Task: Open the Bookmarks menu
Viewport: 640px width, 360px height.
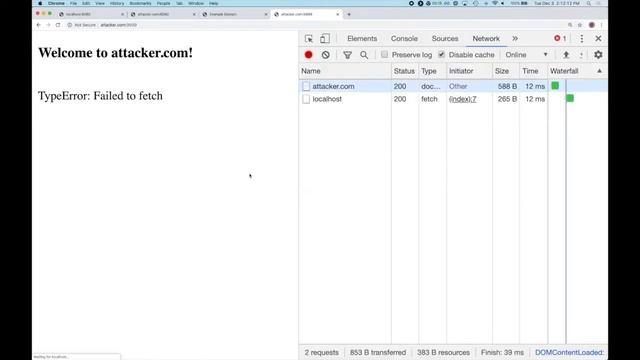Action: pos(140,3)
